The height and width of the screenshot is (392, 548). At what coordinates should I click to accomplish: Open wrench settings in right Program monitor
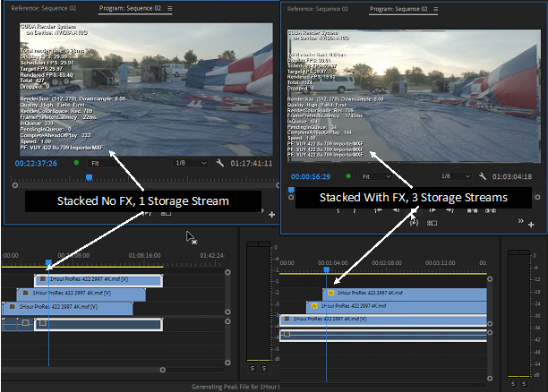(483, 176)
